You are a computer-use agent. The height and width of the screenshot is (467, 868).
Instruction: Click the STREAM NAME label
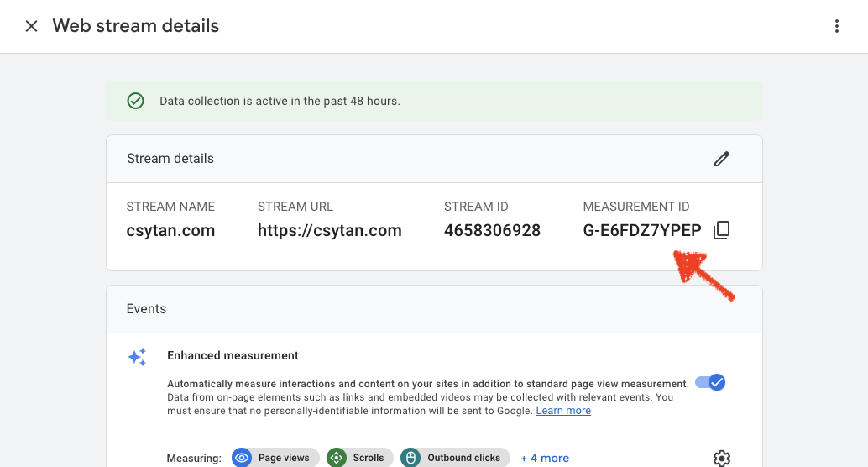coord(170,207)
